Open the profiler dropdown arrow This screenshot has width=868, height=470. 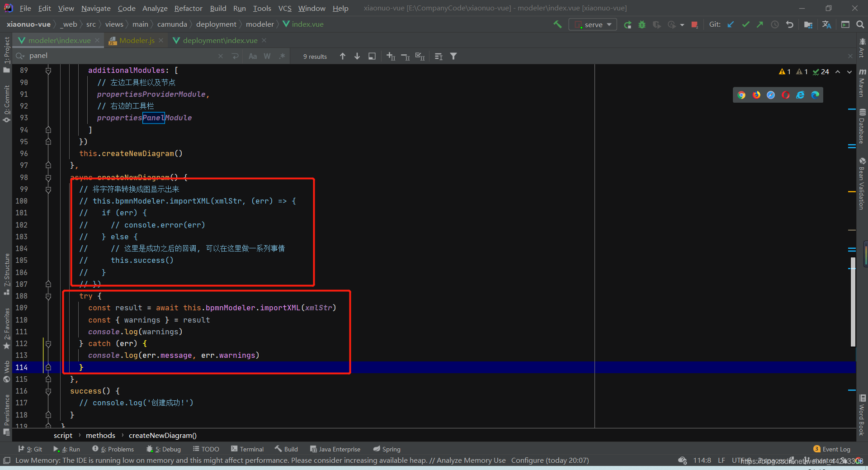tap(682, 25)
